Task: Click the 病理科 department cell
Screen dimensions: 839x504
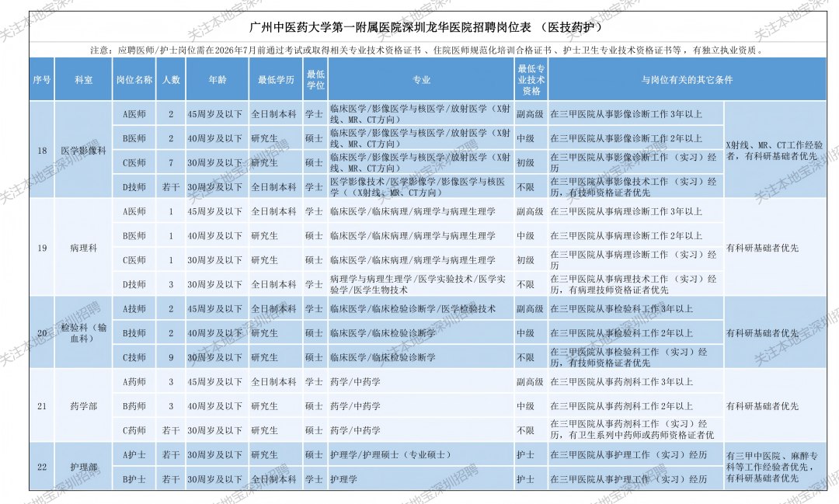Action: pyautogui.click(x=83, y=248)
